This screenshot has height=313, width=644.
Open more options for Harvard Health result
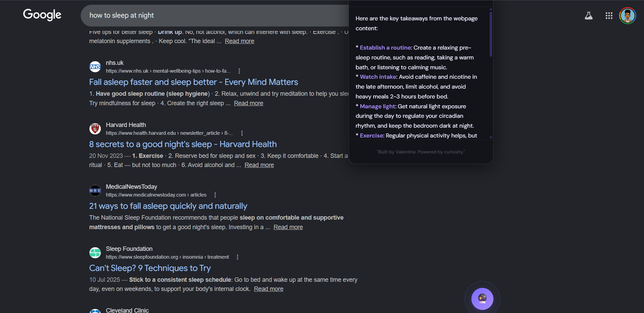click(242, 133)
